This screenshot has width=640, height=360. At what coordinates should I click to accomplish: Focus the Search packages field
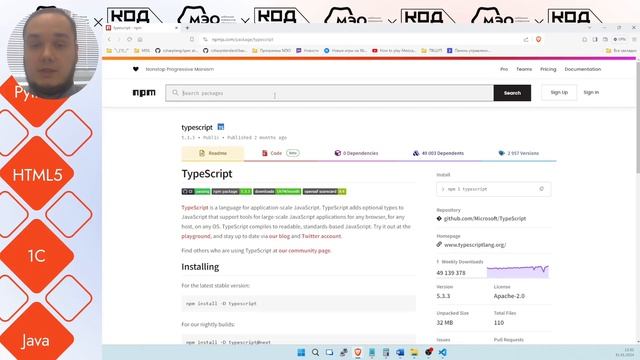[x=329, y=93]
